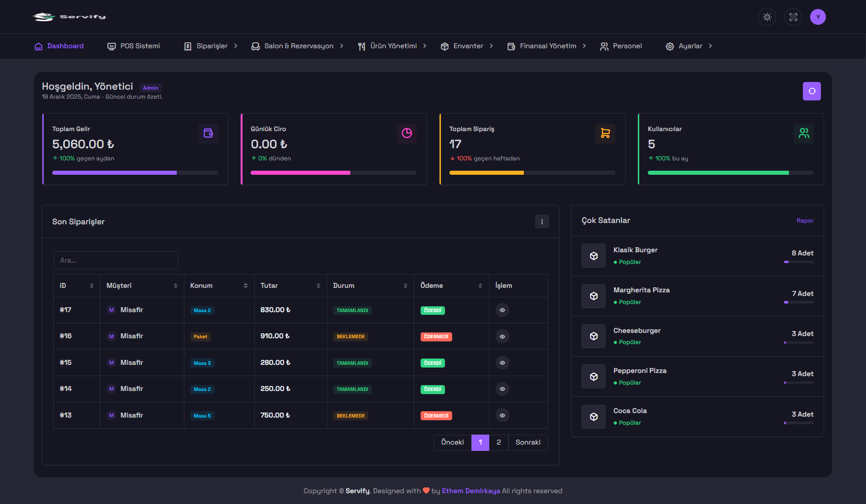Click the pie chart icon in Günlük Ciro
This screenshot has height=504, width=866.
pyautogui.click(x=407, y=133)
